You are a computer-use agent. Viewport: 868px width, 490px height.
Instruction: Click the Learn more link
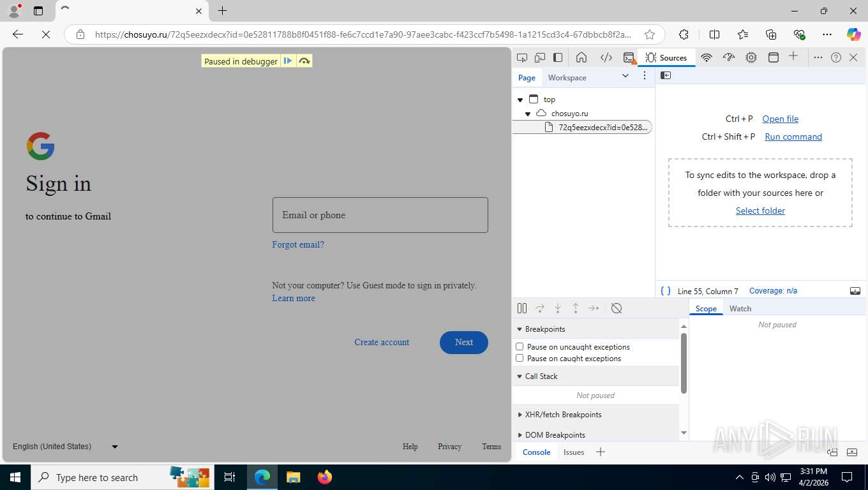coord(294,298)
